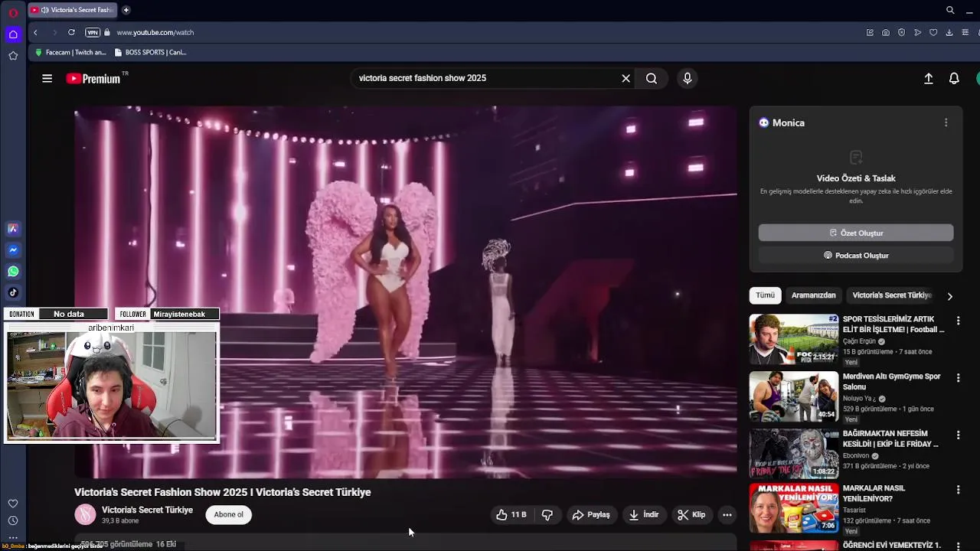The image size is (980, 551).
Task: Open bookmarks star in Opera sidebar
Action: pos(13,56)
